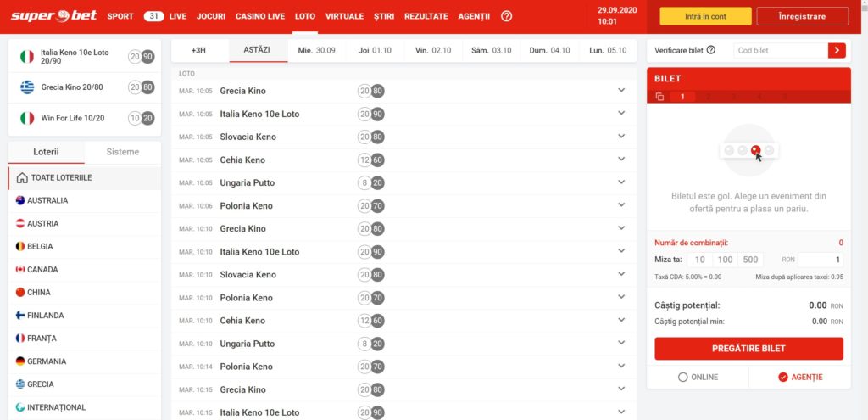Click the Grecia Kino 20/80 flag icon
Viewport: 868px width, 420px height.
coord(27,87)
